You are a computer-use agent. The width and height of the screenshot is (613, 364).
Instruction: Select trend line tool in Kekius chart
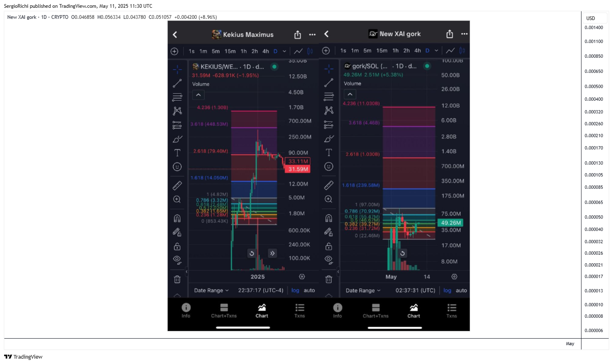[177, 83]
